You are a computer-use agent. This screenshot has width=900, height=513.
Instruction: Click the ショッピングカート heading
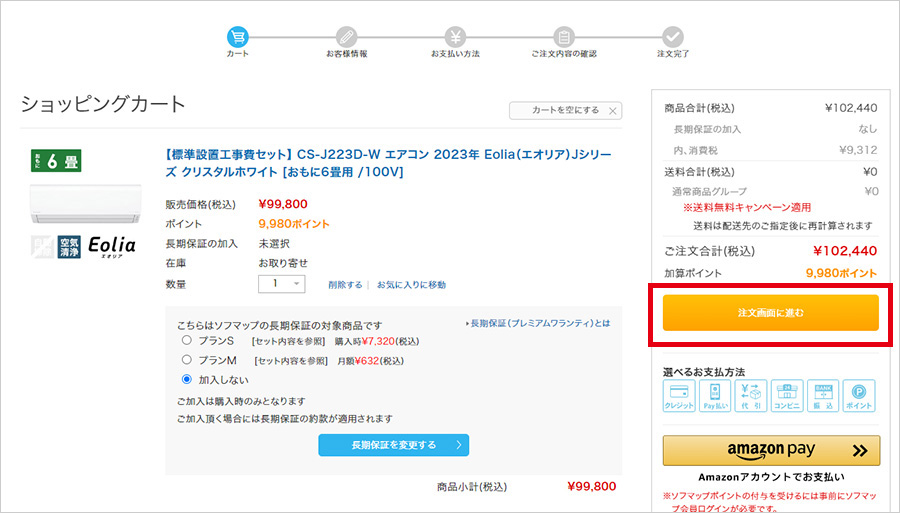click(103, 104)
